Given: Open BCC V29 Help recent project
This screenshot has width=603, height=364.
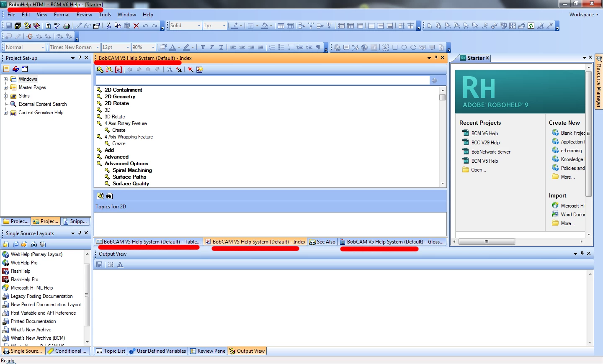Looking at the screenshot, I should pyautogui.click(x=485, y=143).
